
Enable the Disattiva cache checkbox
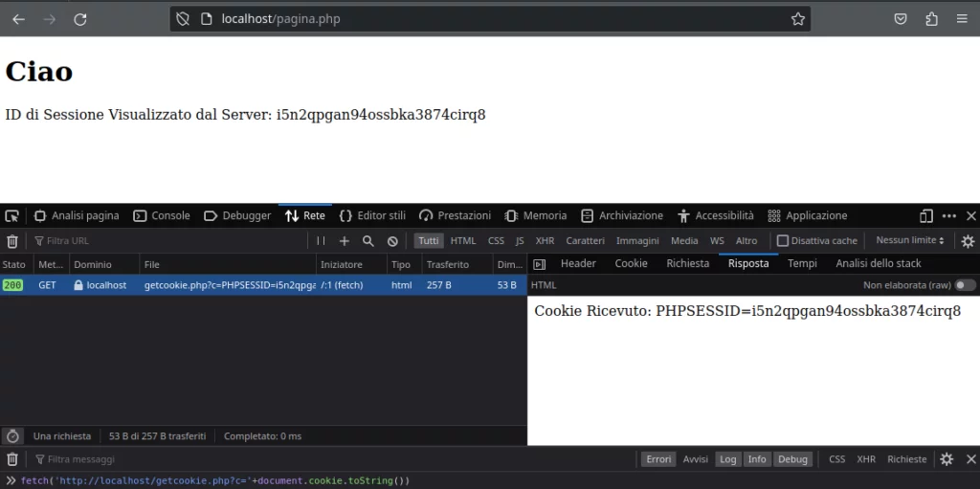(x=783, y=241)
